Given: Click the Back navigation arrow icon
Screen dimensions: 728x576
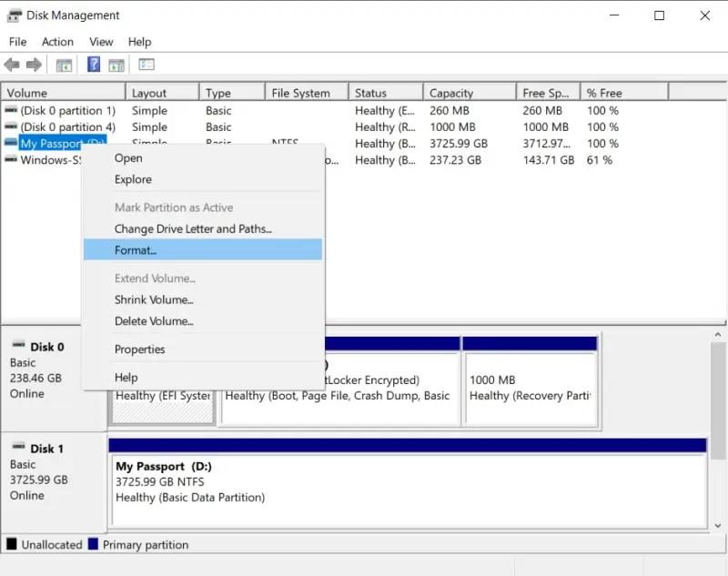Looking at the screenshot, I should click(12, 64).
